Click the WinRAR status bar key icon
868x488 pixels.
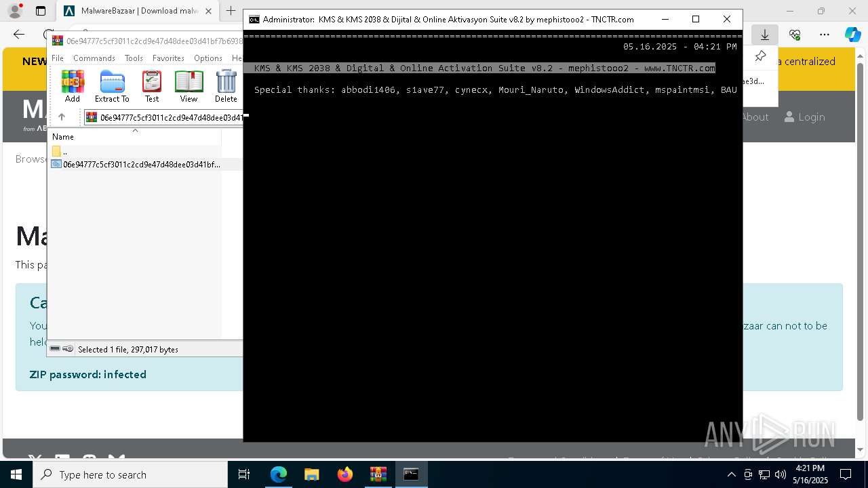click(x=68, y=349)
